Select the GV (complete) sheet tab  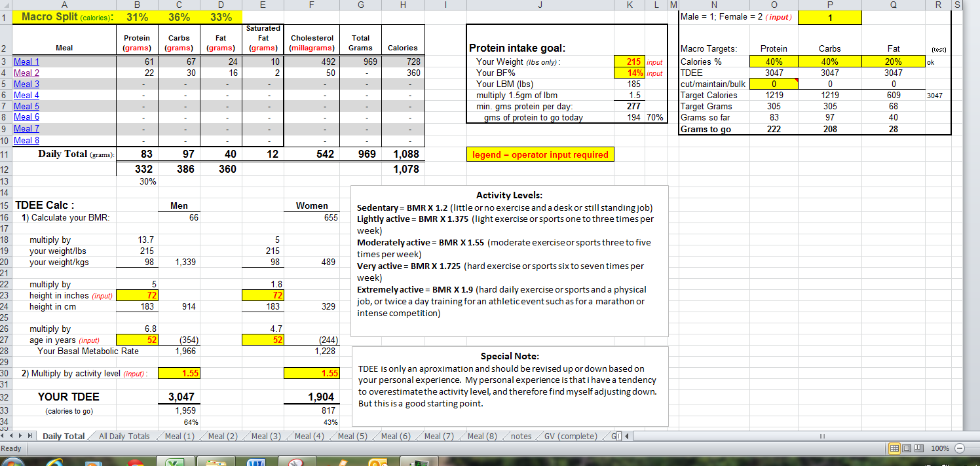pos(570,437)
